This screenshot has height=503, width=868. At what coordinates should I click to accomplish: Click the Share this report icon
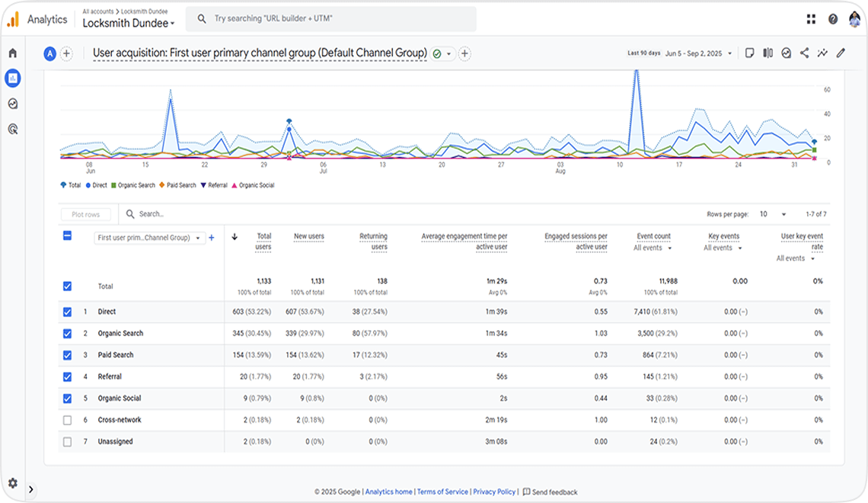(804, 53)
